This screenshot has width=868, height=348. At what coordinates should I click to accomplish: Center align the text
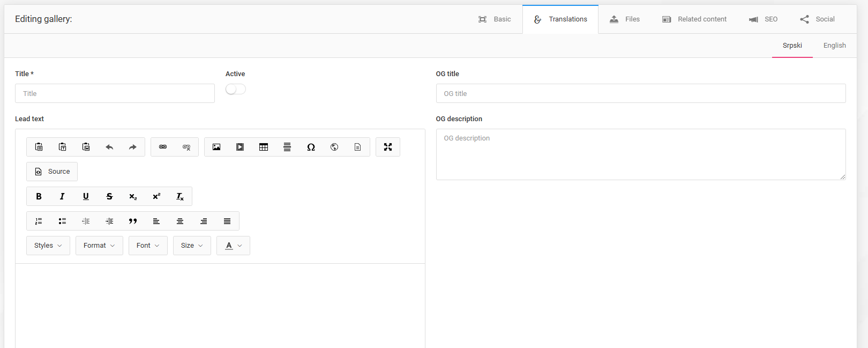(x=180, y=221)
